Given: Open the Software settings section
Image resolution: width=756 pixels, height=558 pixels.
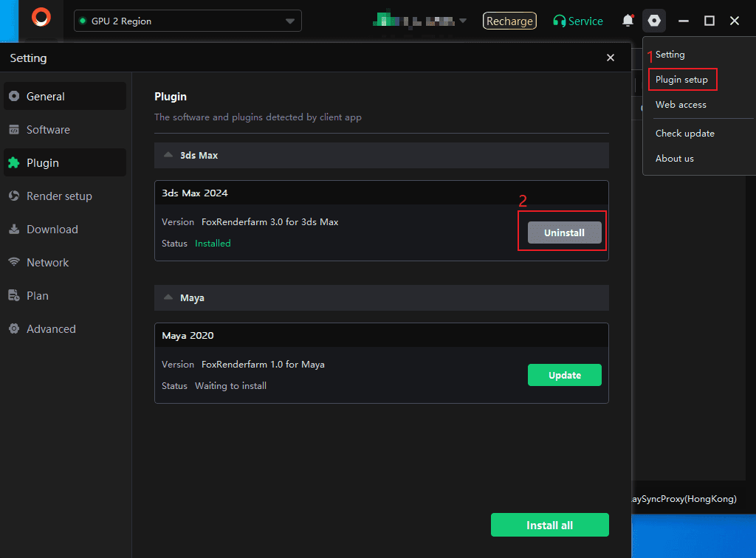Looking at the screenshot, I should click(48, 130).
